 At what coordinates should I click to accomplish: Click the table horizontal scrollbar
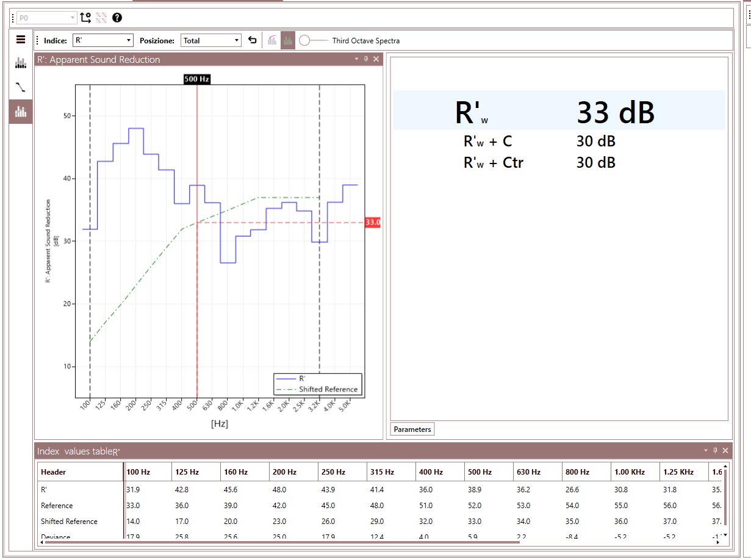click(x=323, y=541)
